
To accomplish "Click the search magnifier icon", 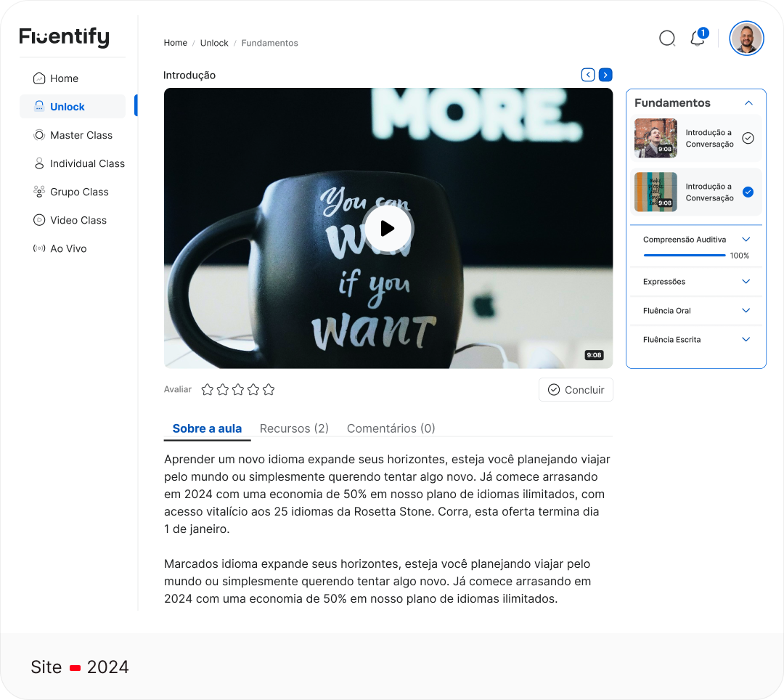I will tap(666, 38).
